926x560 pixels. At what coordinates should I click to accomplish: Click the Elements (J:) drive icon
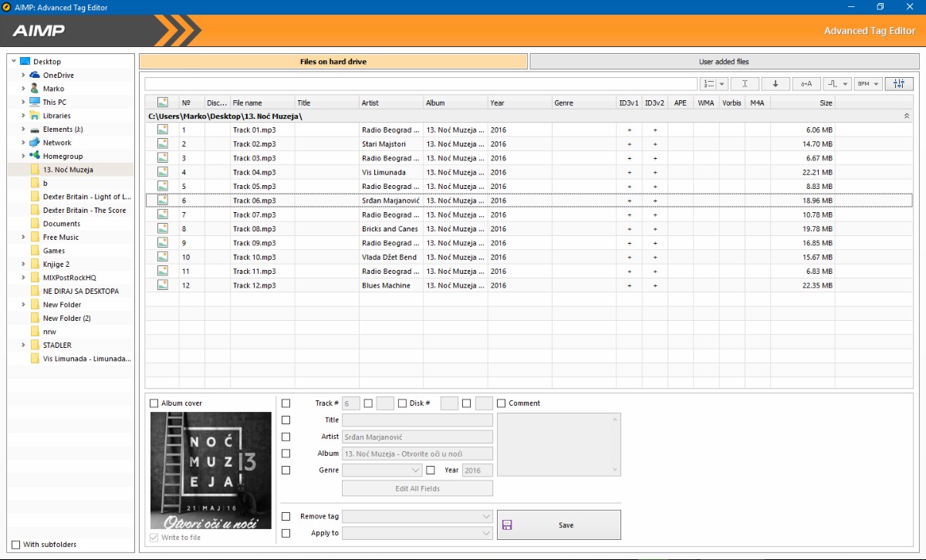[x=35, y=129]
